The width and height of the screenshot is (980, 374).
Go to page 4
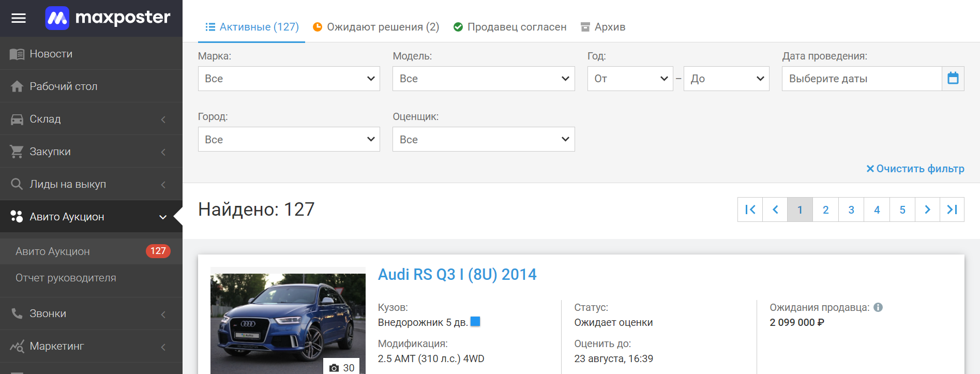[877, 210]
